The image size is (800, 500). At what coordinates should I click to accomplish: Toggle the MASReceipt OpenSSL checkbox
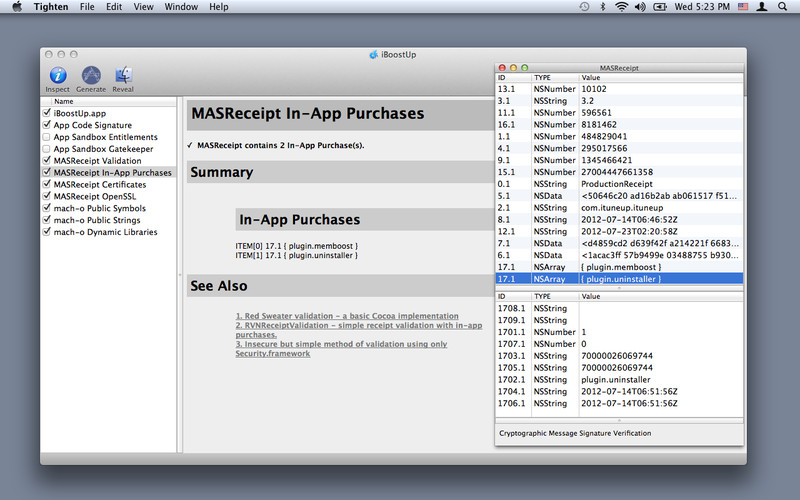46,196
